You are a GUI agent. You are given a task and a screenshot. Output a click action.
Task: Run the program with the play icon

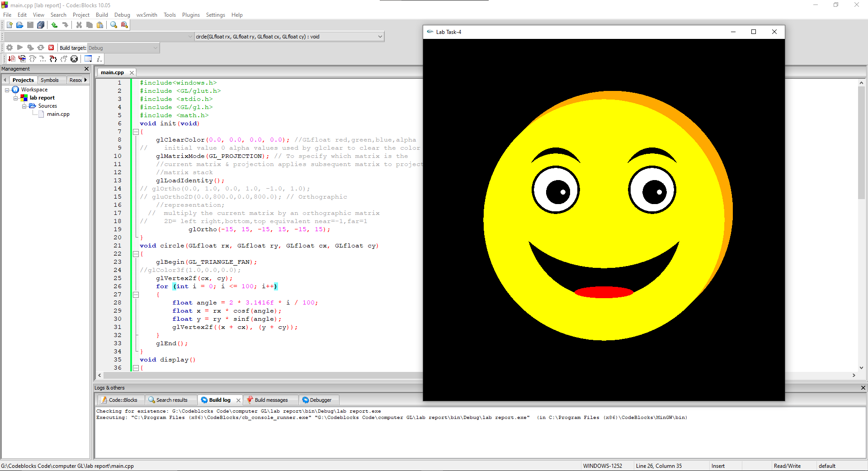coord(19,48)
